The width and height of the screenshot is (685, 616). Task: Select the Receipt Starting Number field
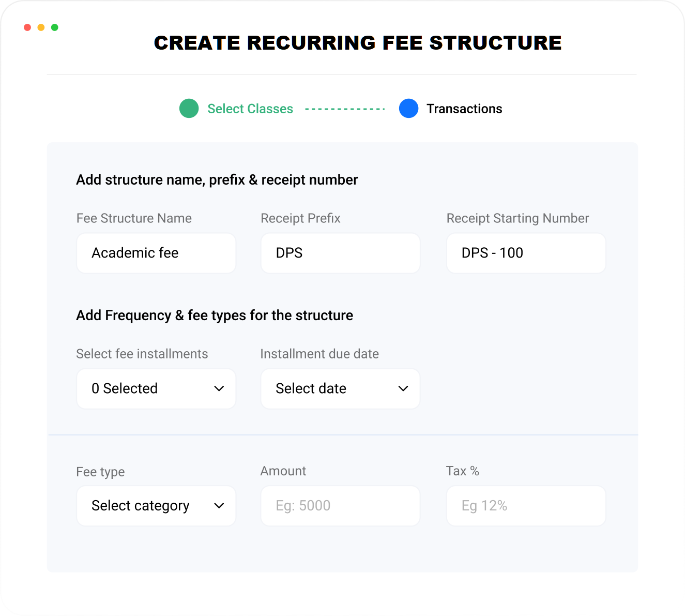coord(526,253)
